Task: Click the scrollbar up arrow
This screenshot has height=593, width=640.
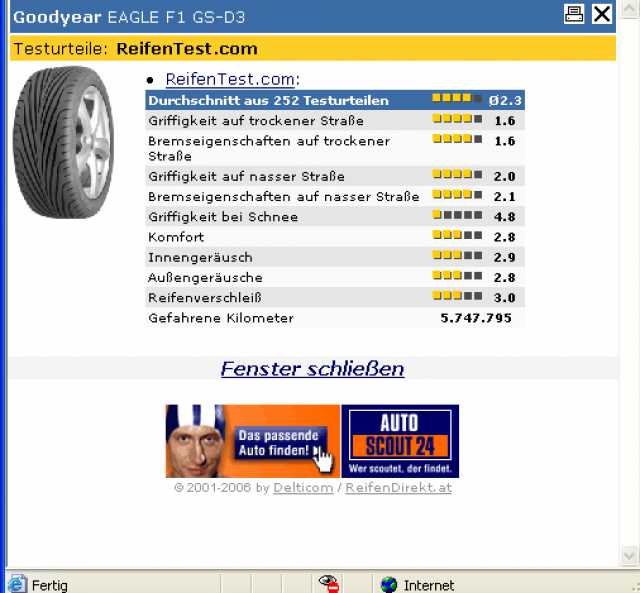Action: point(629,9)
